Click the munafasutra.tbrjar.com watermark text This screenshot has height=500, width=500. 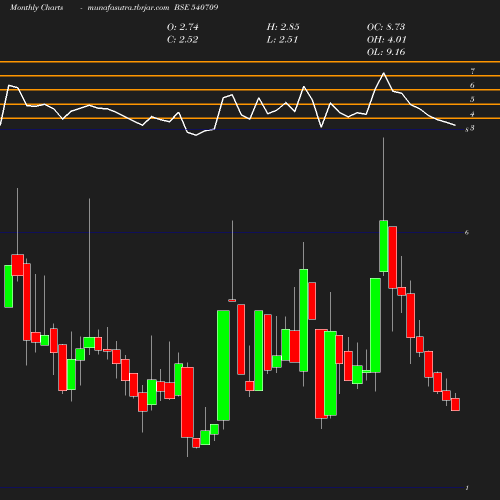tap(128, 7)
